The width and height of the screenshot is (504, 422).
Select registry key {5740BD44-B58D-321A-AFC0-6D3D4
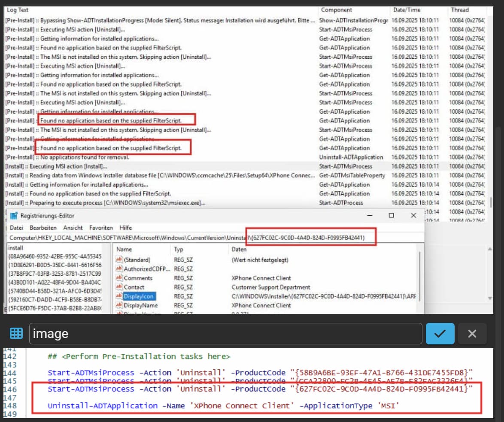(55, 291)
